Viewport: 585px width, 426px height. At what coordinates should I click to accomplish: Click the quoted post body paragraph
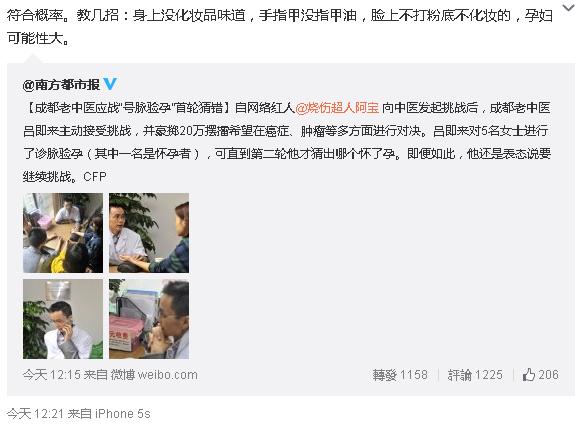[287, 142]
